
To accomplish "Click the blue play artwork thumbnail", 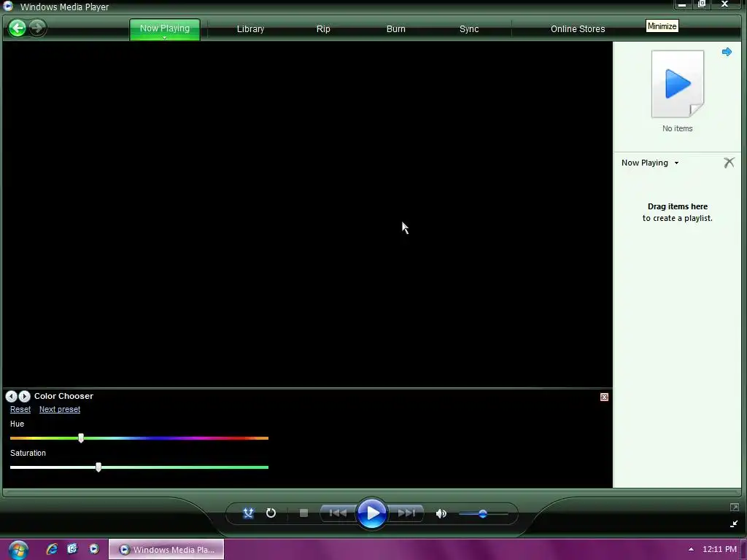I will (x=678, y=85).
